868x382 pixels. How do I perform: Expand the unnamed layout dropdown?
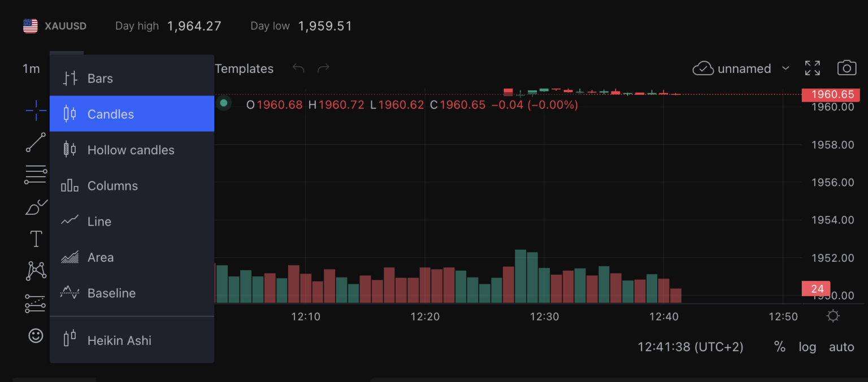[x=786, y=68]
